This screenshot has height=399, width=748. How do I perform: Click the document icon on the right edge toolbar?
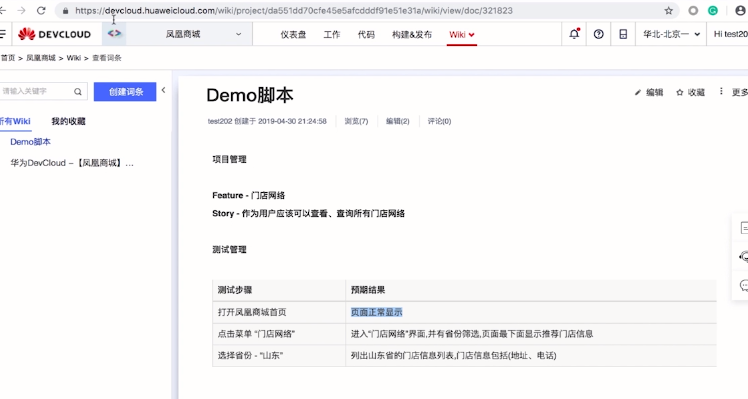coord(744,228)
